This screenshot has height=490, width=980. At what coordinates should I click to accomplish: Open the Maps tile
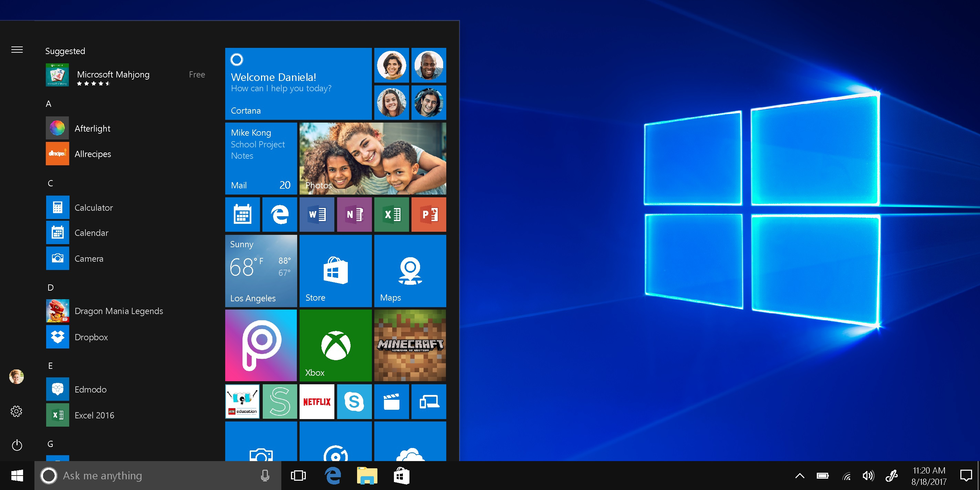click(x=410, y=271)
